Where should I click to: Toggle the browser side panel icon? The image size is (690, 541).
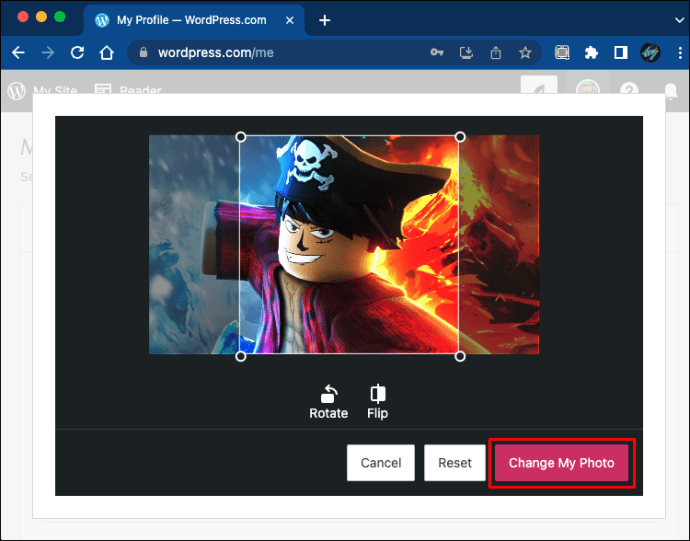[x=620, y=53]
